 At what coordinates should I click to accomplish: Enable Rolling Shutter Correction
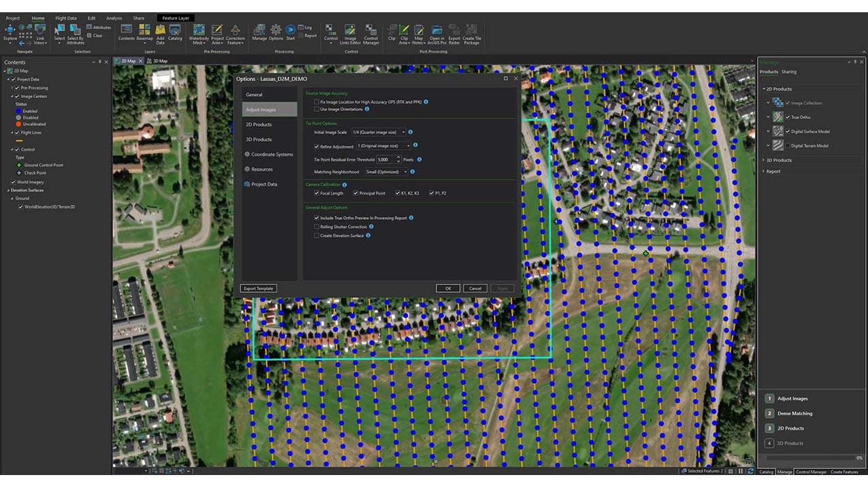coord(317,227)
